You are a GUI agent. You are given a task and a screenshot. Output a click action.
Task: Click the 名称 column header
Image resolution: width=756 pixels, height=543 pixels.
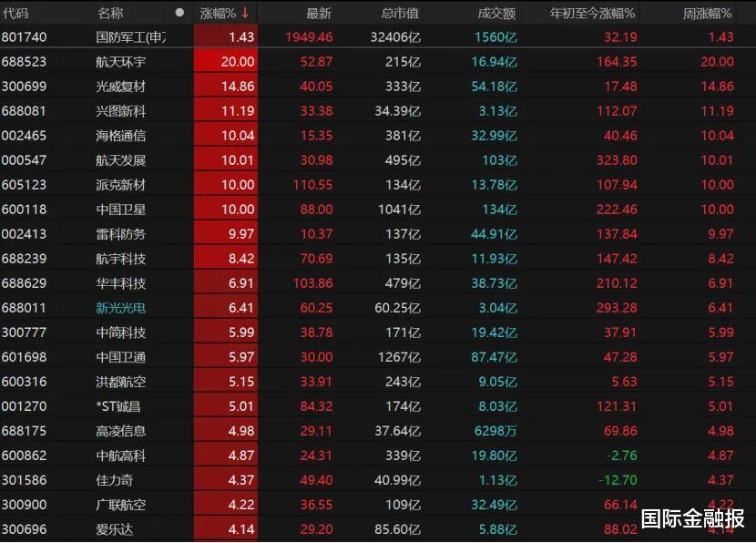(110, 13)
